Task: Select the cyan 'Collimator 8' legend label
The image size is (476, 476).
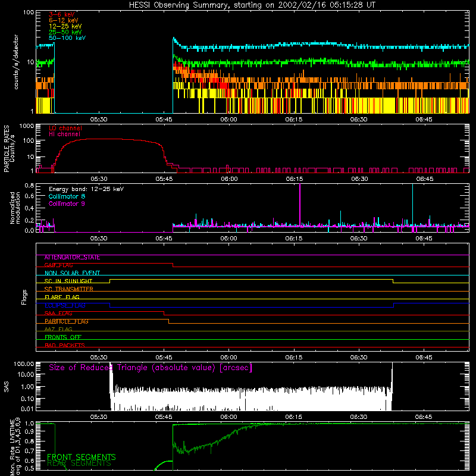Action: (x=67, y=196)
